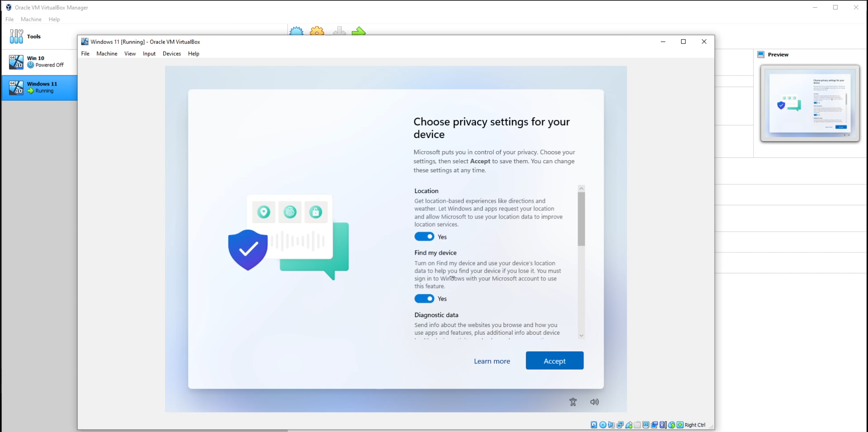Open the View menu in VM window

coord(130,53)
